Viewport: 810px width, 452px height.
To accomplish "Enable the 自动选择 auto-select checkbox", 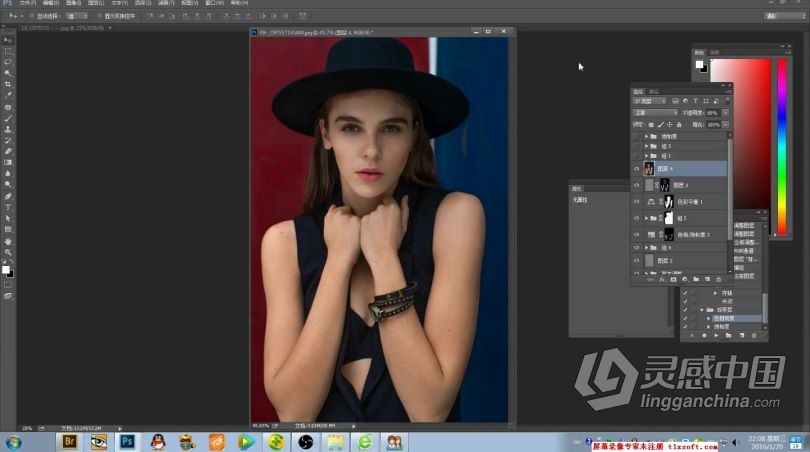I will 32,16.
